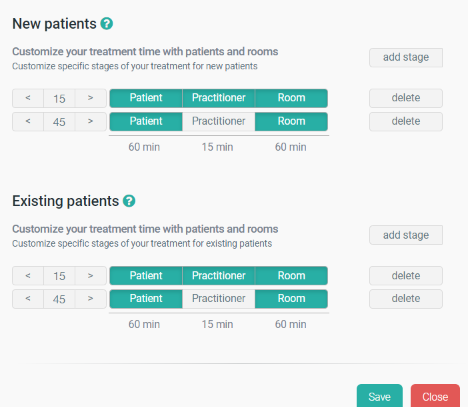This screenshot has width=468, height=407.
Task: Toggle Patient on New patients 15 min stage
Action: pos(146,98)
